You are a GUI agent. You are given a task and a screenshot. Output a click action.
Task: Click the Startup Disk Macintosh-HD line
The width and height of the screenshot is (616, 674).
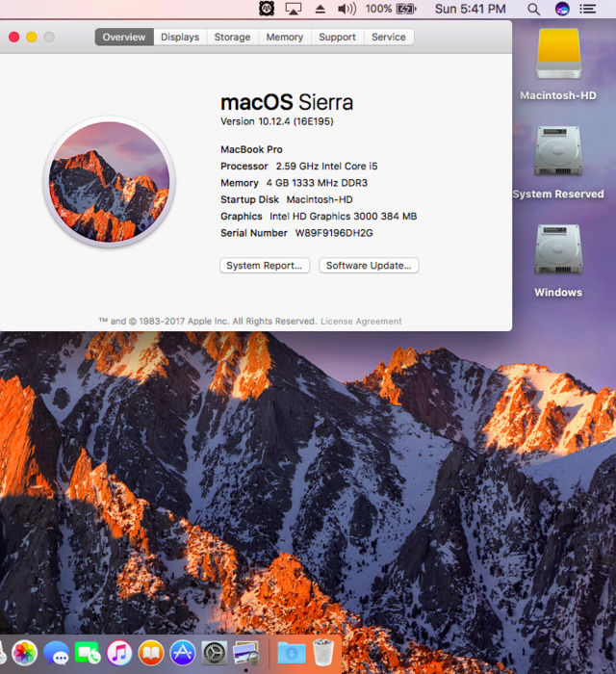pos(287,200)
